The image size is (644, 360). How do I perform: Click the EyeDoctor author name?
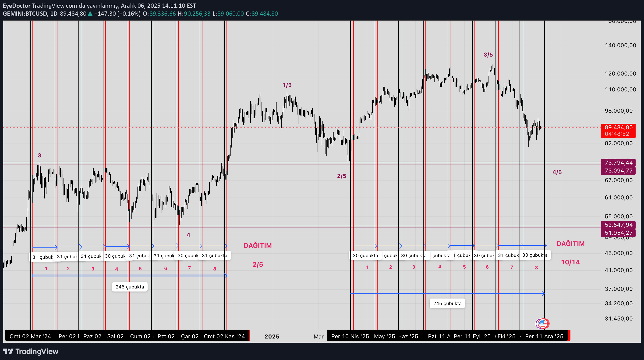point(17,6)
